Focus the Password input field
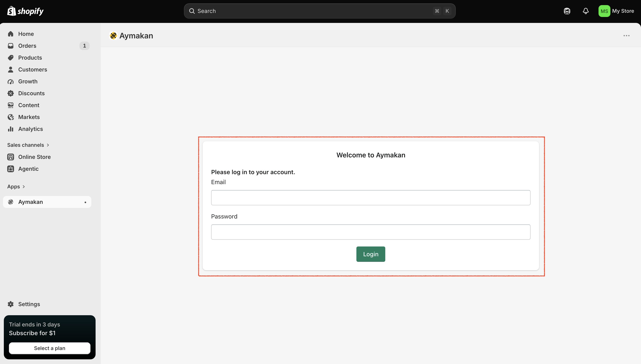Viewport: 641px width, 364px height. [x=371, y=232]
